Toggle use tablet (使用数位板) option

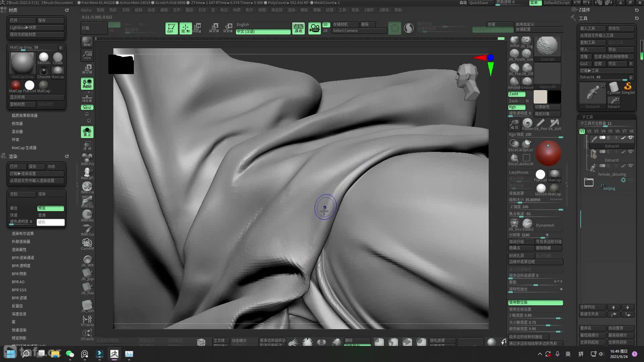pos(535,302)
